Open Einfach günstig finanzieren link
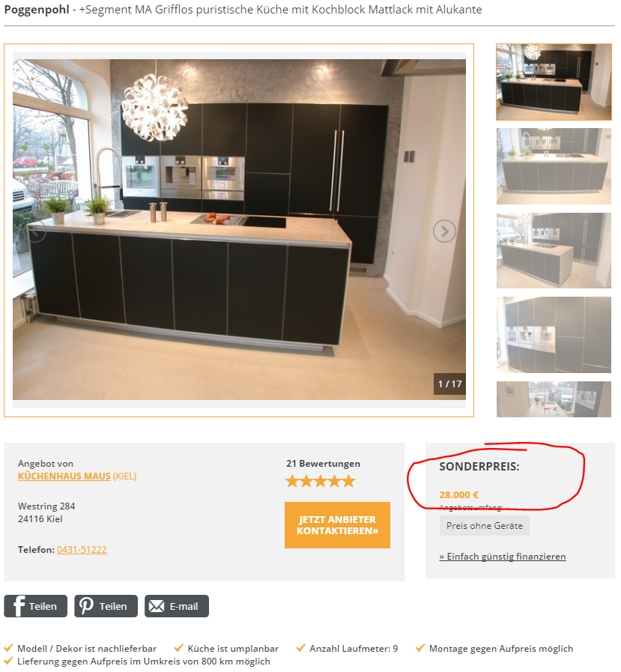The height and width of the screenshot is (672, 621). 503,557
